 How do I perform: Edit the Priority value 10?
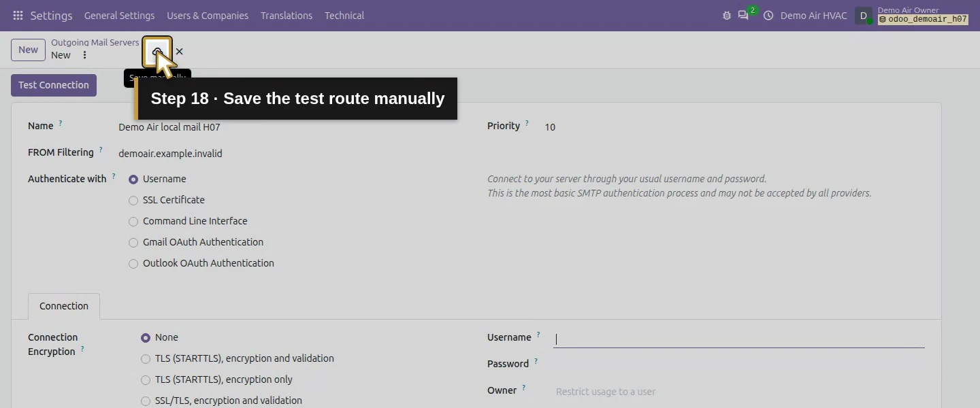734,127
